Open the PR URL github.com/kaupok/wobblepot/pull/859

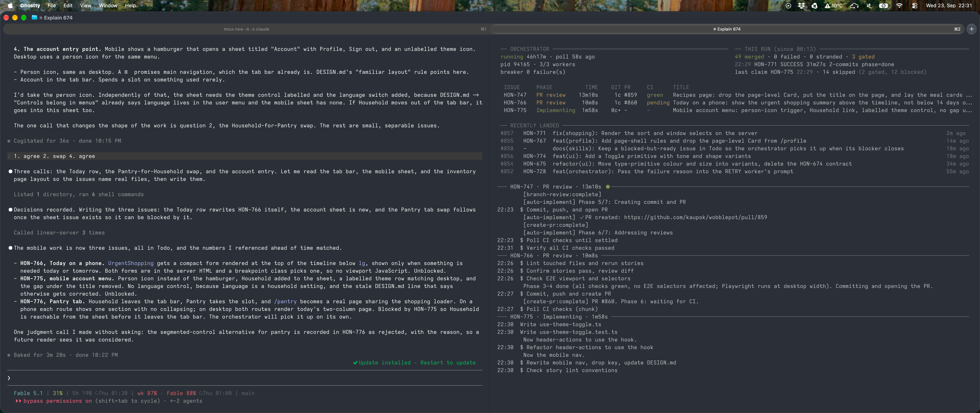pos(695,217)
